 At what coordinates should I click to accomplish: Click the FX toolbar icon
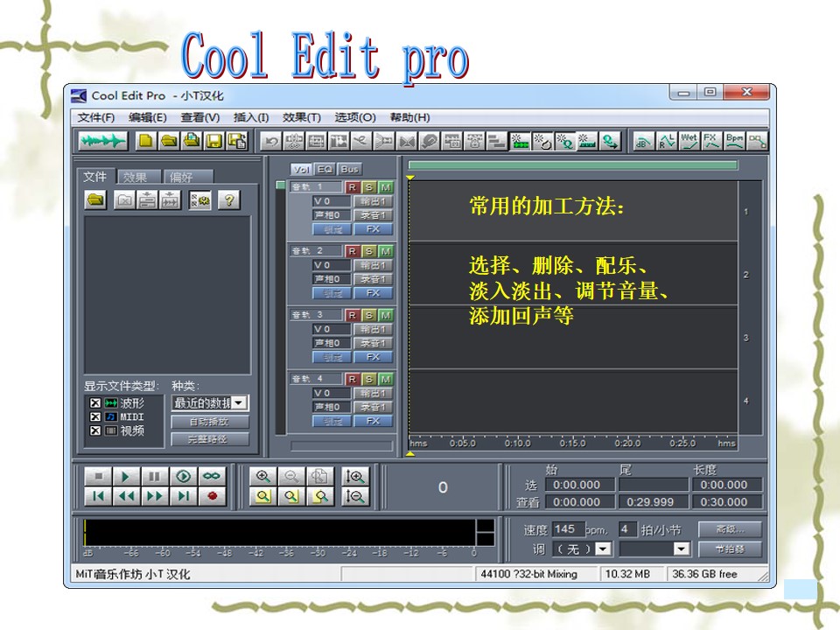[x=710, y=142]
